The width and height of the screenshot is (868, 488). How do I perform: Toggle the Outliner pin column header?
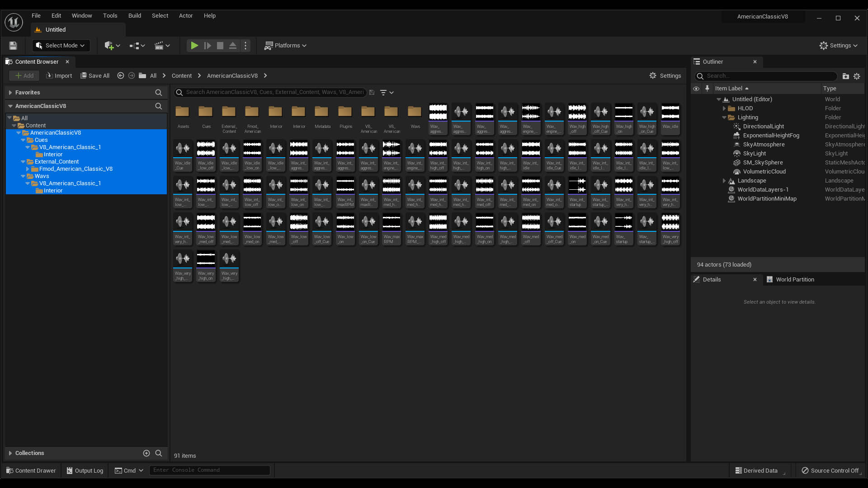coord(708,89)
